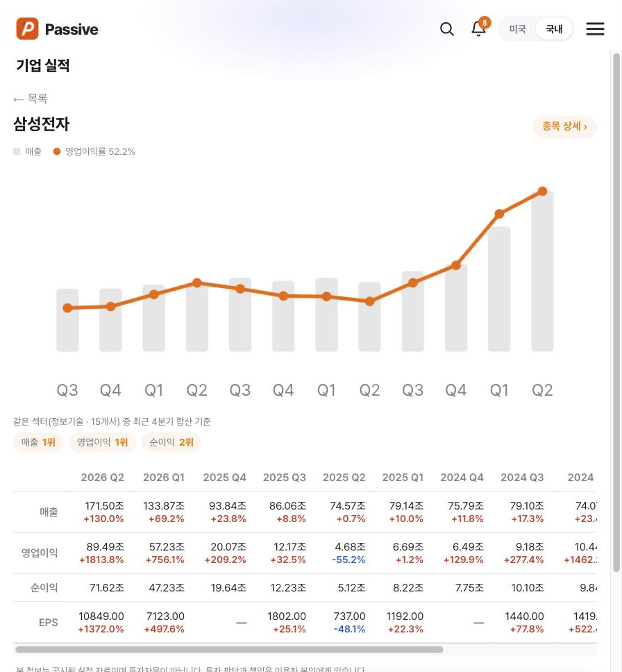Click the vertical page scrollbar

[616, 313]
